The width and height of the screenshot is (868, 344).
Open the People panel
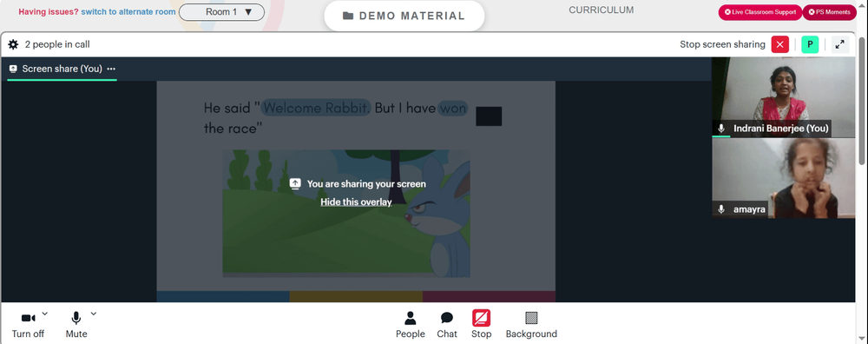click(411, 325)
